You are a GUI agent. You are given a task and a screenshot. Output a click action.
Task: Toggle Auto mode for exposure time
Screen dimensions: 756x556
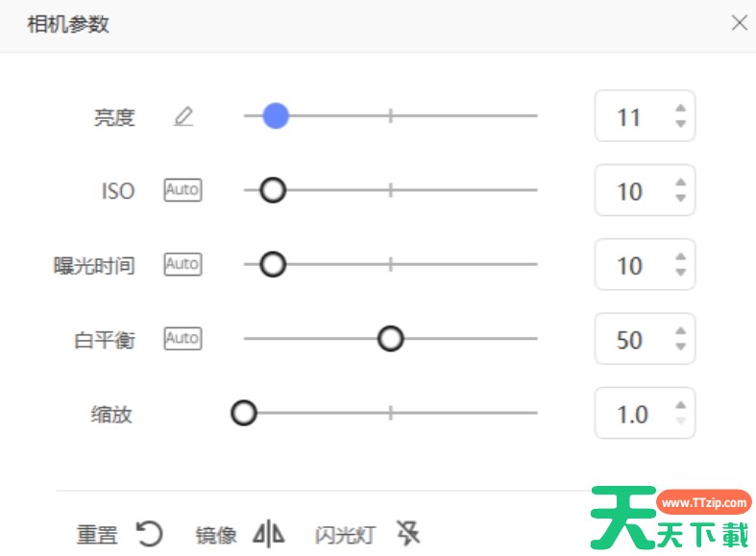tap(183, 264)
